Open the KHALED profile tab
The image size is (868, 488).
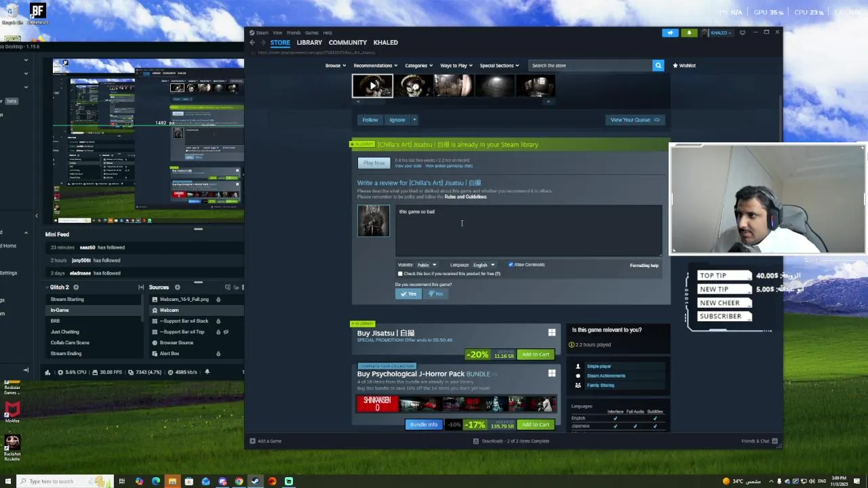click(385, 43)
